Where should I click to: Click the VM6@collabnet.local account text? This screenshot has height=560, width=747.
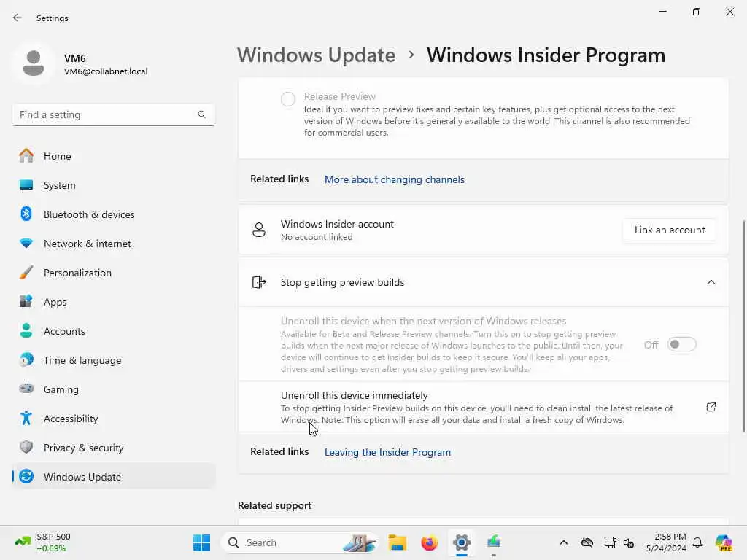(106, 71)
